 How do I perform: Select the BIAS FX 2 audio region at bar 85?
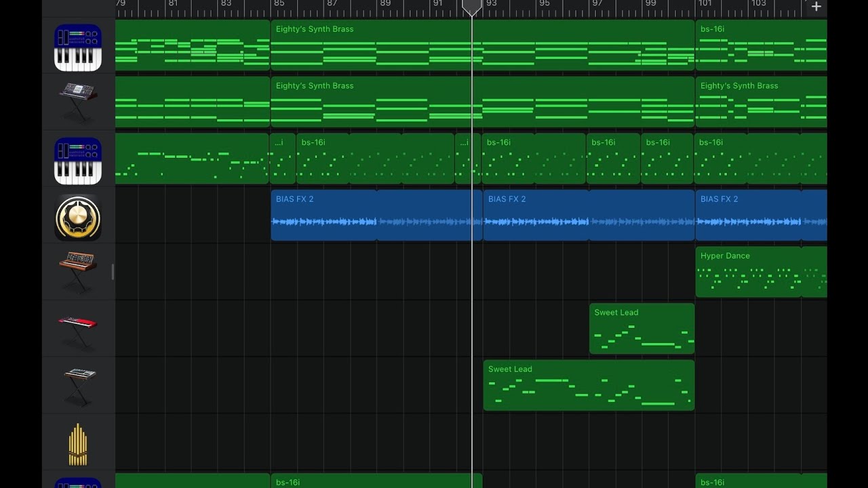(376, 215)
